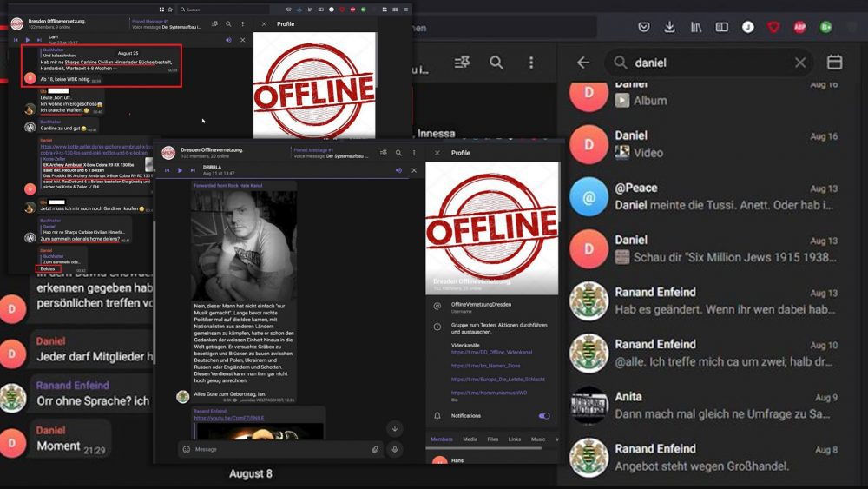Open three-dot menu in upper-left window header

pos(242,23)
